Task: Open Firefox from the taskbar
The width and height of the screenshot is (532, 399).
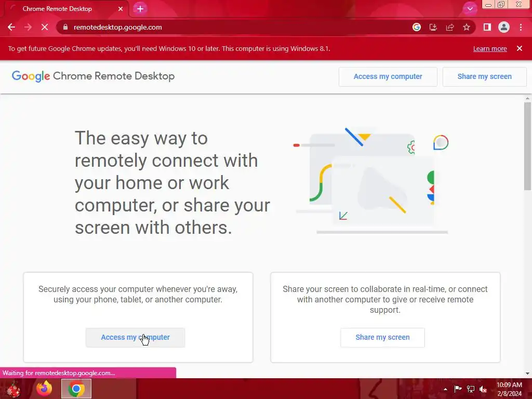Action: pyautogui.click(x=45, y=389)
